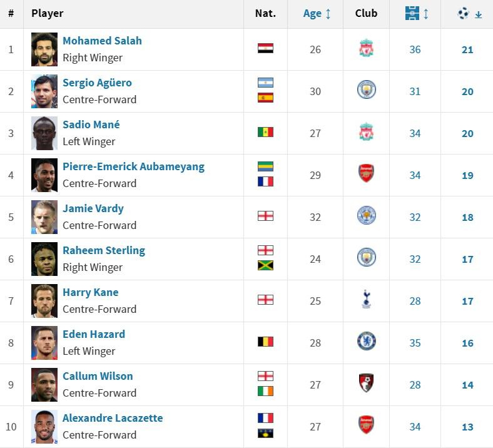Click the Egypt flag next to Mohamed Salah

tap(265, 48)
